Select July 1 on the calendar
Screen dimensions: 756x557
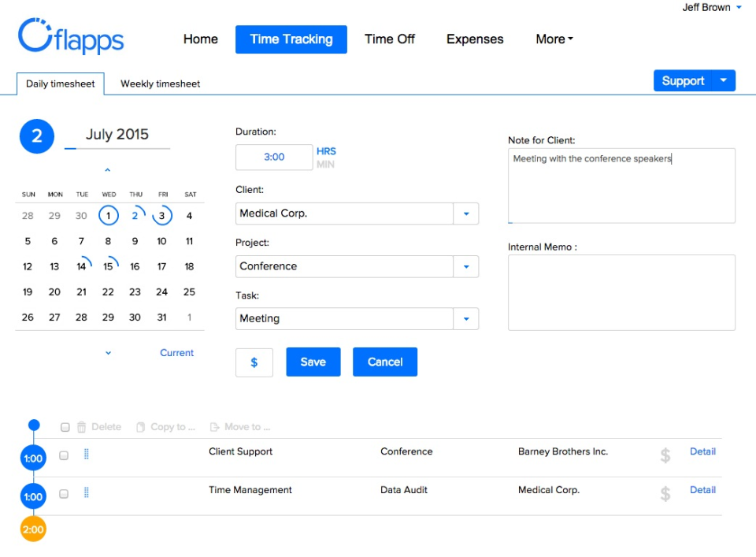pos(109,216)
